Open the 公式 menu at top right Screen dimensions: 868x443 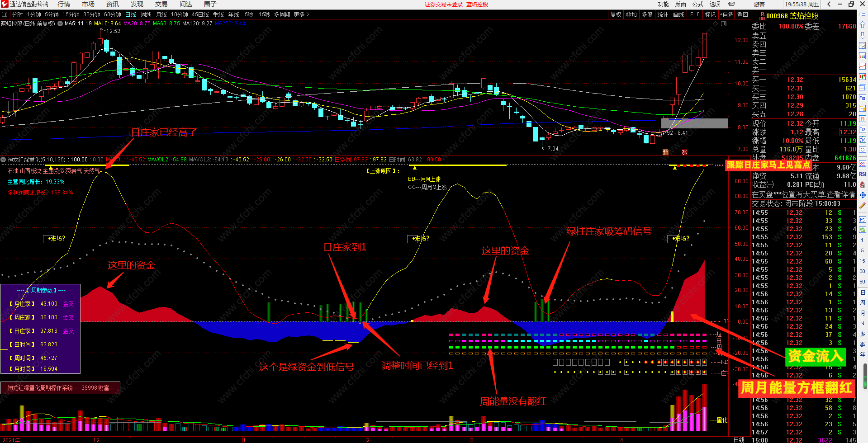click(x=698, y=4)
